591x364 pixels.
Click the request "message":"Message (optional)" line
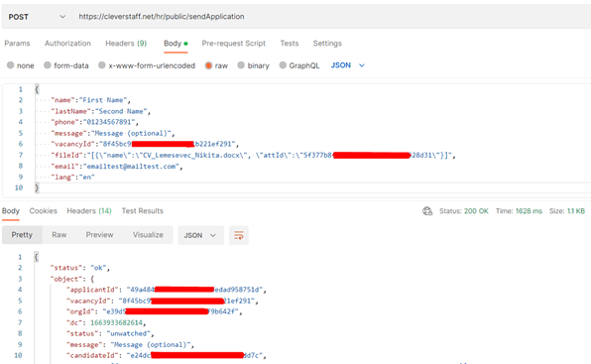click(113, 133)
